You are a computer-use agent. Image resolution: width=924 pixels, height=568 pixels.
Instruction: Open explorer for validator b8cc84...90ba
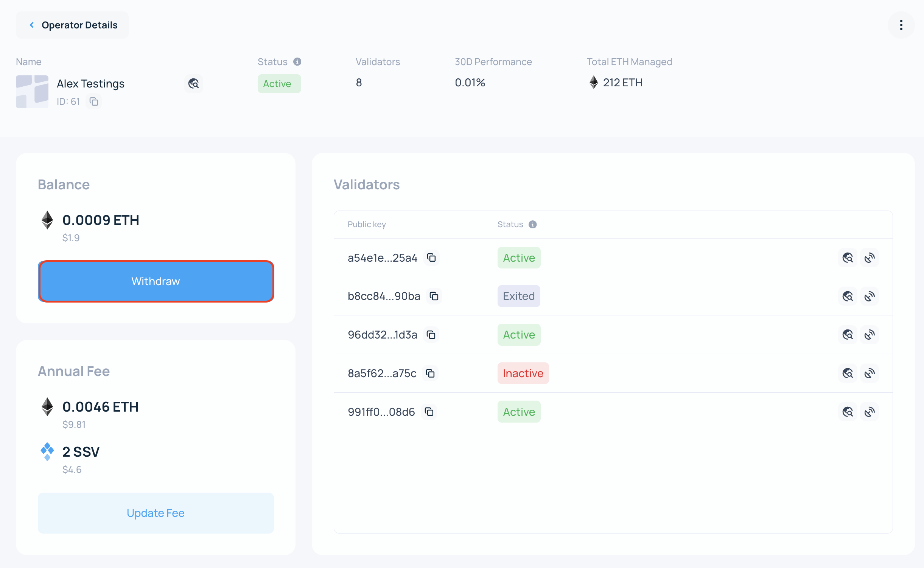click(x=848, y=296)
